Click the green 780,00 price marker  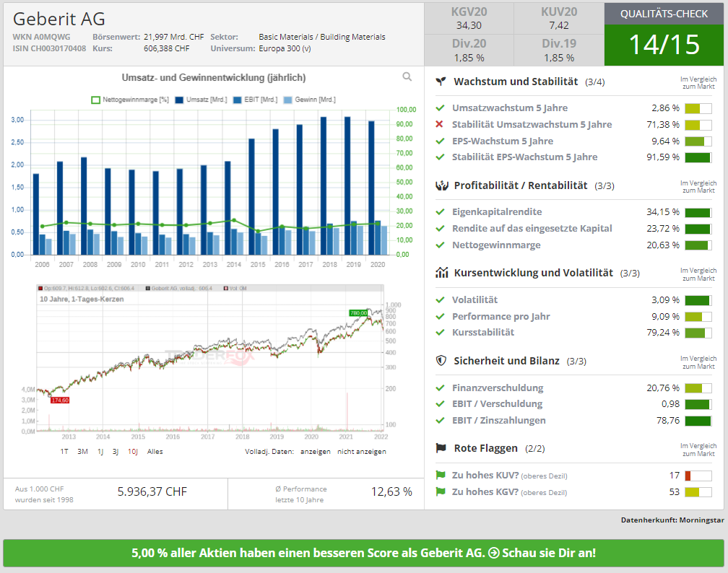(358, 313)
